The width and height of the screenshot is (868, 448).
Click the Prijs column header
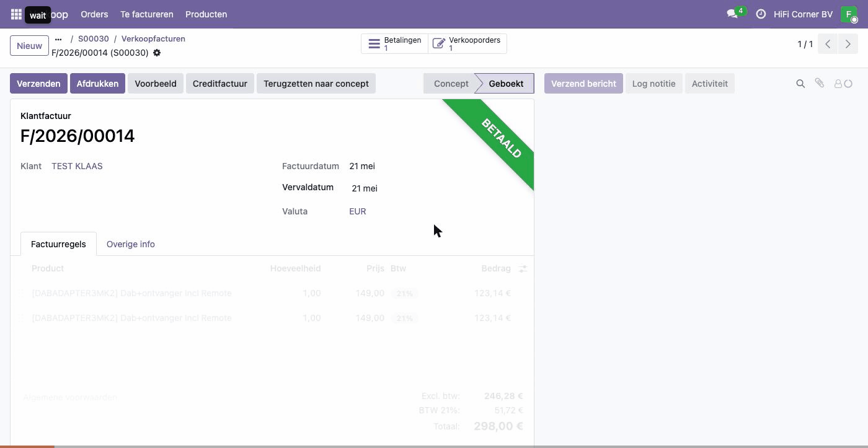pyautogui.click(x=375, y=268)
